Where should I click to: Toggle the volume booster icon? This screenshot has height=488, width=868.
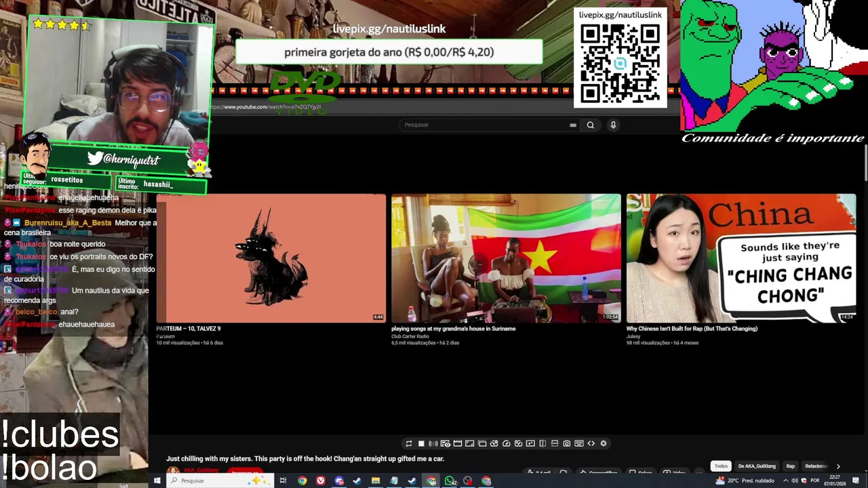point(433,443)
